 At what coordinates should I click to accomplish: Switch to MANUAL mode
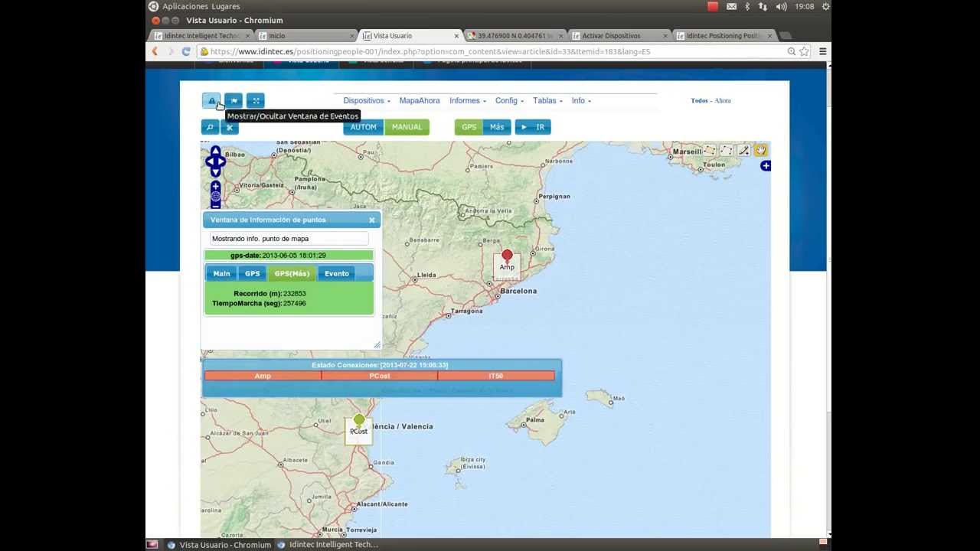point(407,127)
